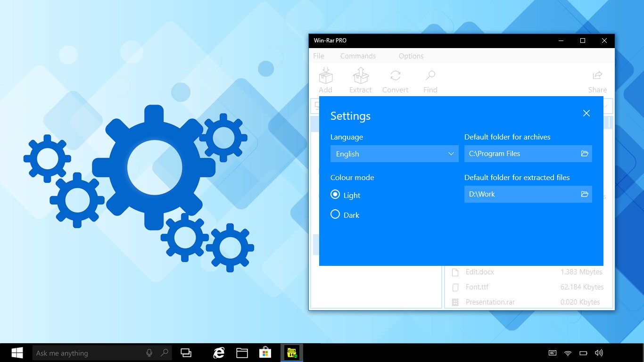Open the volume control tray icon
Image resolution: width=644 pixels, height=362 pixels.
coord(599,353)
